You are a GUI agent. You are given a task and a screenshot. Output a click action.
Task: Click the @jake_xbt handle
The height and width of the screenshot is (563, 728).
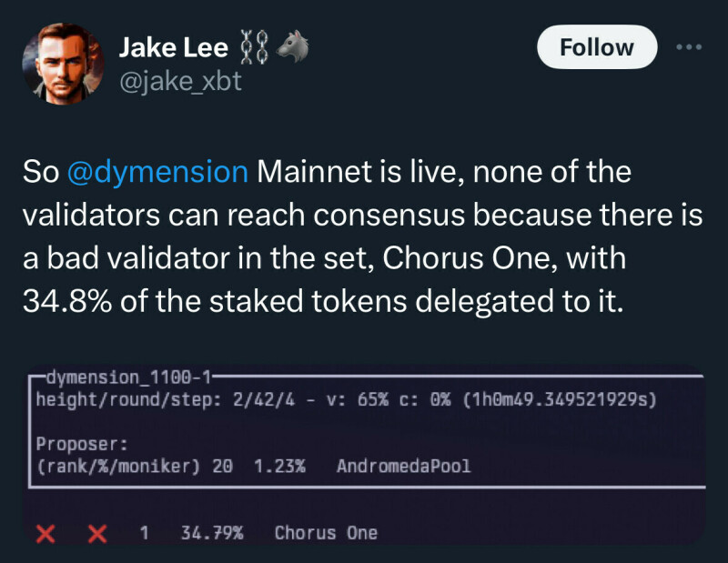click(180, 84)
